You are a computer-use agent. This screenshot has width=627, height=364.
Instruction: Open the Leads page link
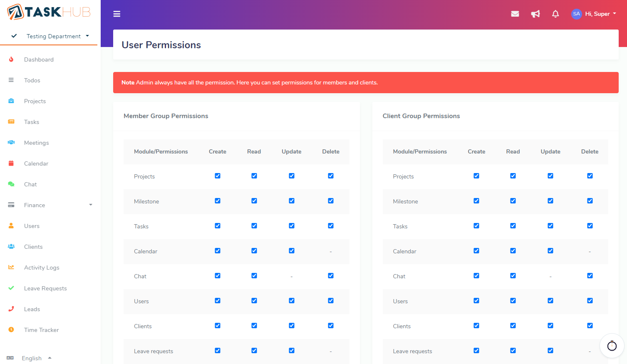coord(32,309)
